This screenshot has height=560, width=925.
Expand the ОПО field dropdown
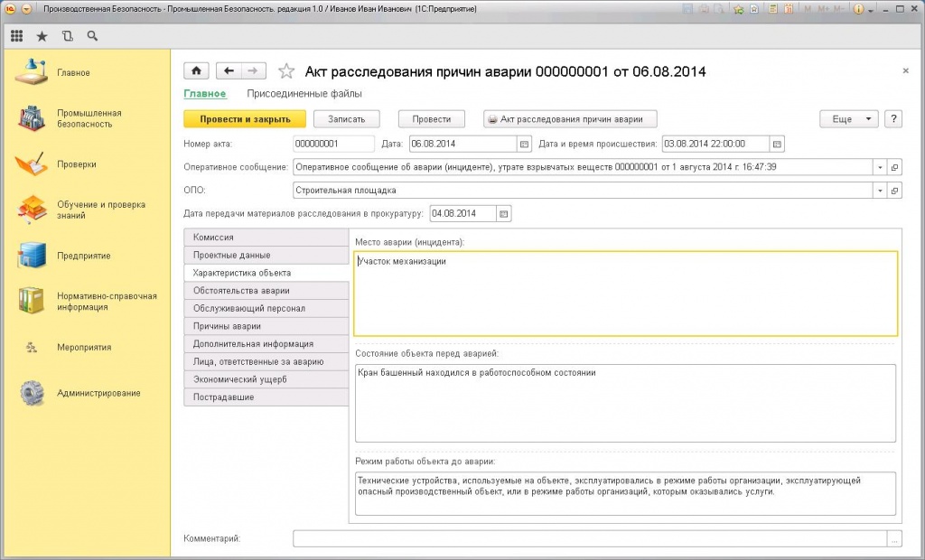[x=880, y=191]
